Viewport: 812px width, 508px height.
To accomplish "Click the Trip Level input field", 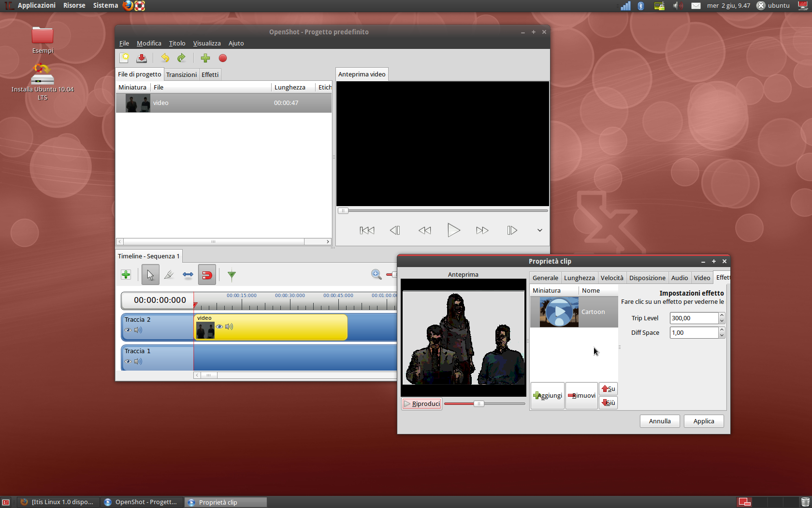I will 694,318.
